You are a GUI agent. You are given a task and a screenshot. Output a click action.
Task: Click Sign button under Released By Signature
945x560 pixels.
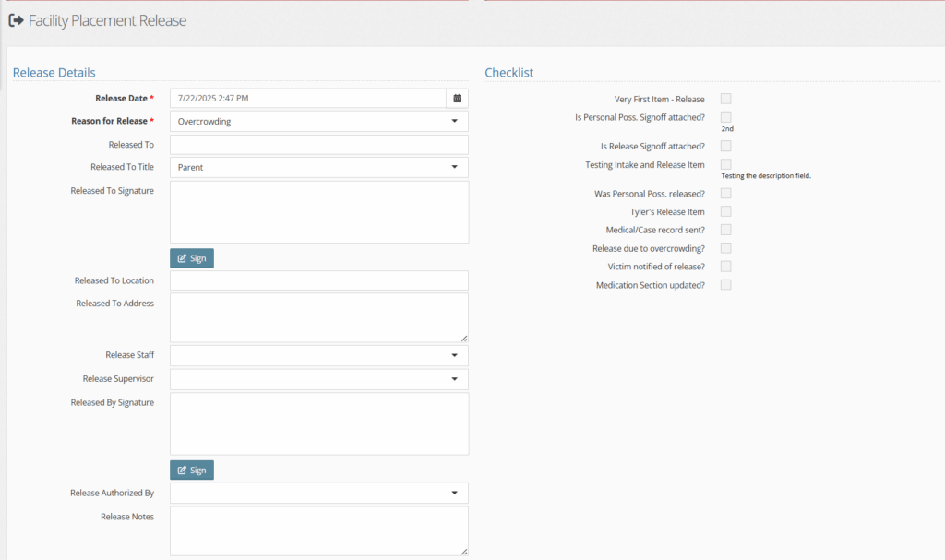click(x=192, y=471)
